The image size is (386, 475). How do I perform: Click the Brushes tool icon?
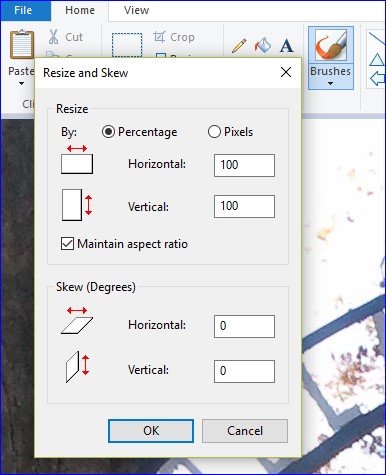click(x=331, y=45)
